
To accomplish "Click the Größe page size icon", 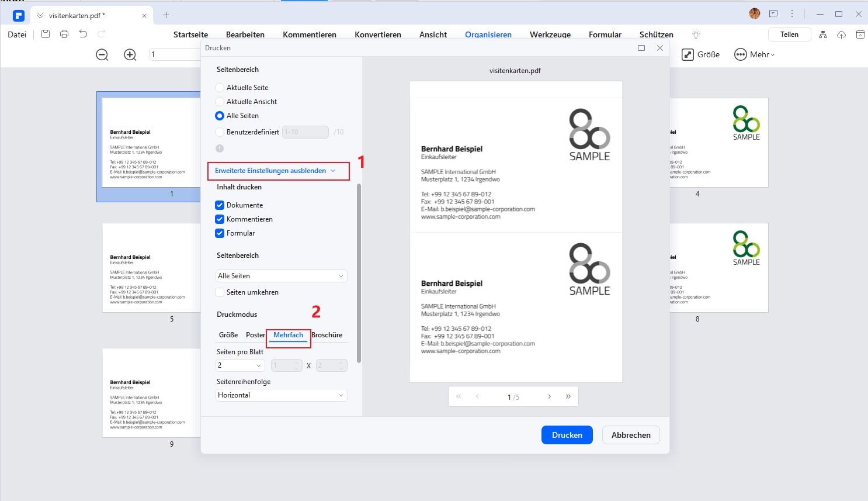I will (688, 54).
